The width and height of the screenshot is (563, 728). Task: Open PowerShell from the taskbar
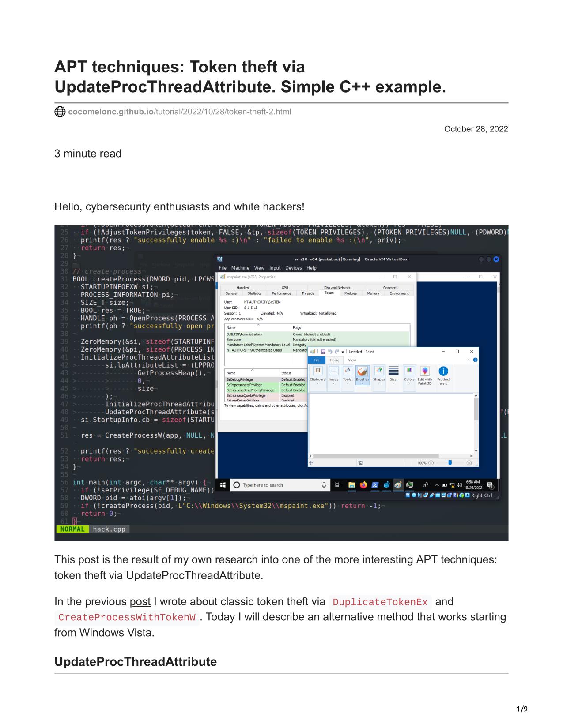(x=375, y=485)
